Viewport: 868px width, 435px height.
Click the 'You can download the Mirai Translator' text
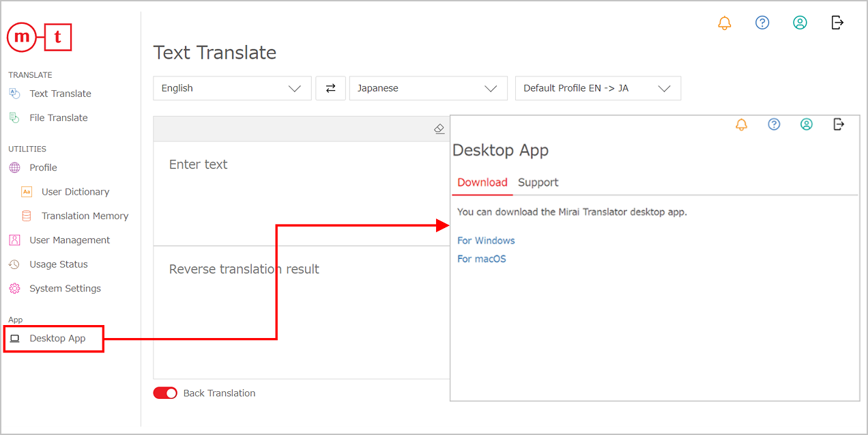[x=572, y=212]
